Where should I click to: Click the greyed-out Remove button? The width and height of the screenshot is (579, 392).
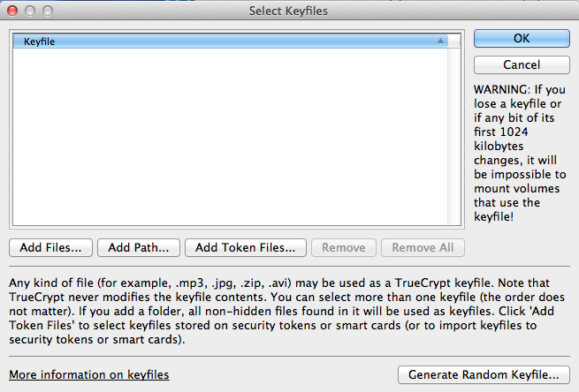point(344,247)
